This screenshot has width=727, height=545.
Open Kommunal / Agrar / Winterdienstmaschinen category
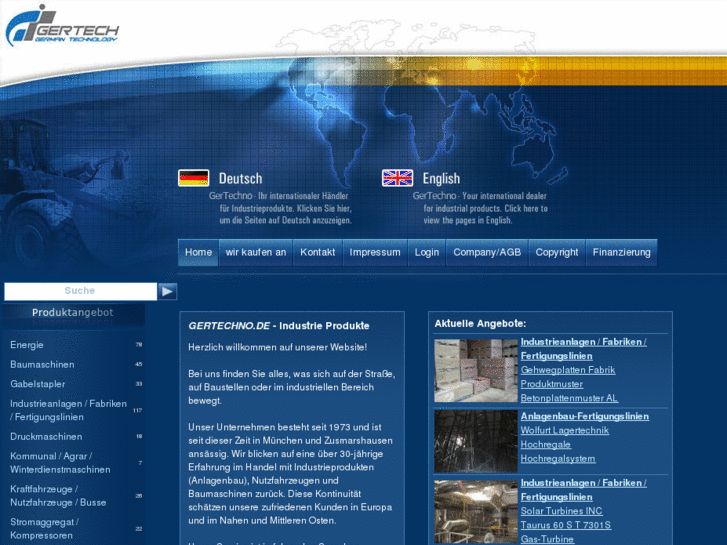pyautogui.click(x=60, y=463)
